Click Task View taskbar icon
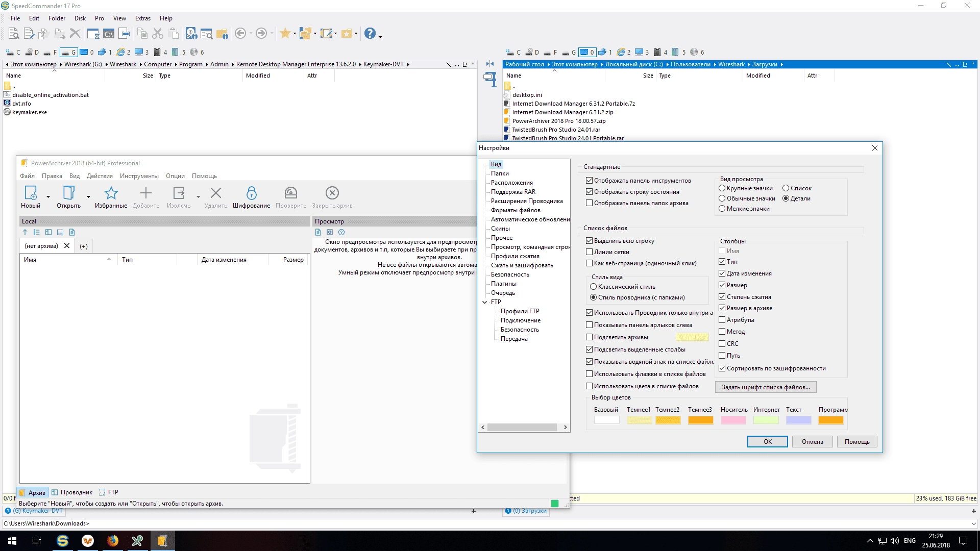 click(x=37, y=541)
